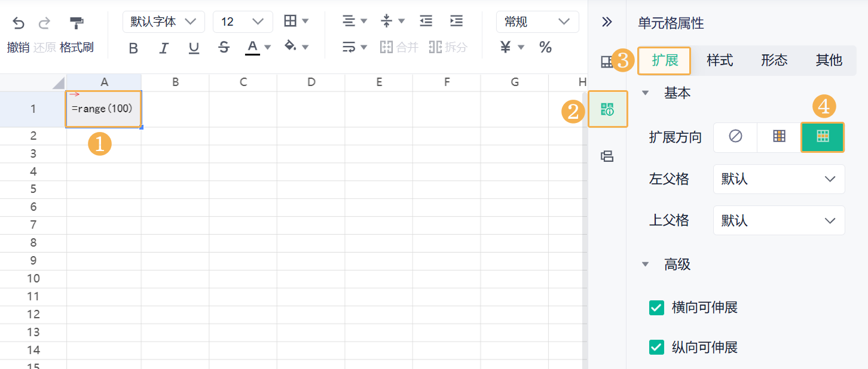Image resolution: width=868 pixels, height=369 pixels.
Task: Toggle bold formatting
Action: tap(133, 48)
